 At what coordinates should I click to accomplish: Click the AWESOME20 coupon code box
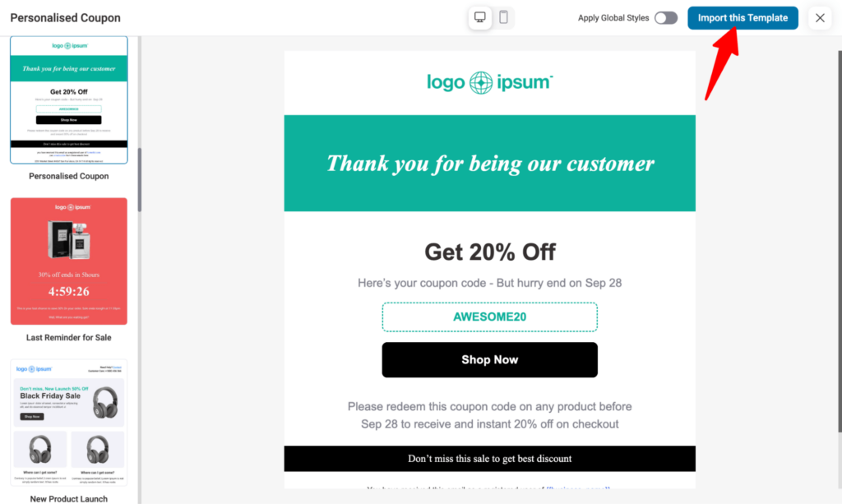pyautogui.click(x=489, y=316)
